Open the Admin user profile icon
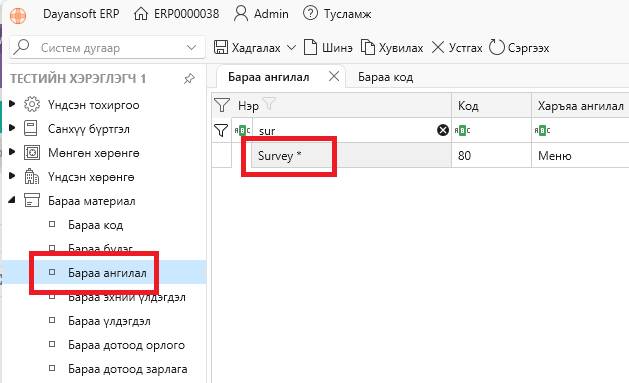 [241, 14]
